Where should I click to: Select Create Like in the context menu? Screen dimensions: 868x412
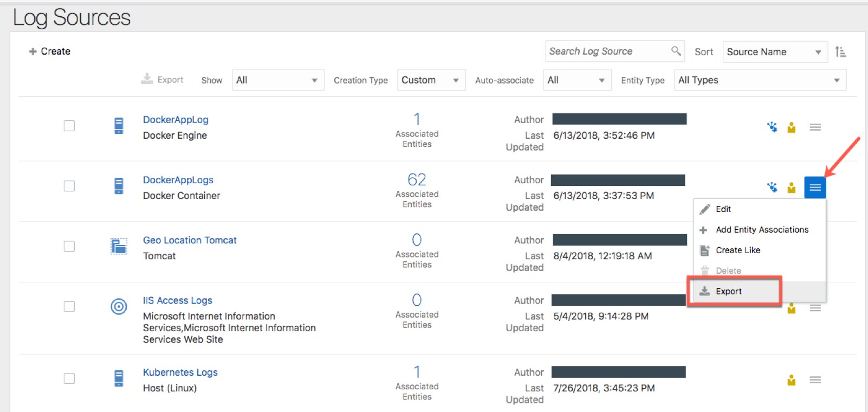point(737,250)
